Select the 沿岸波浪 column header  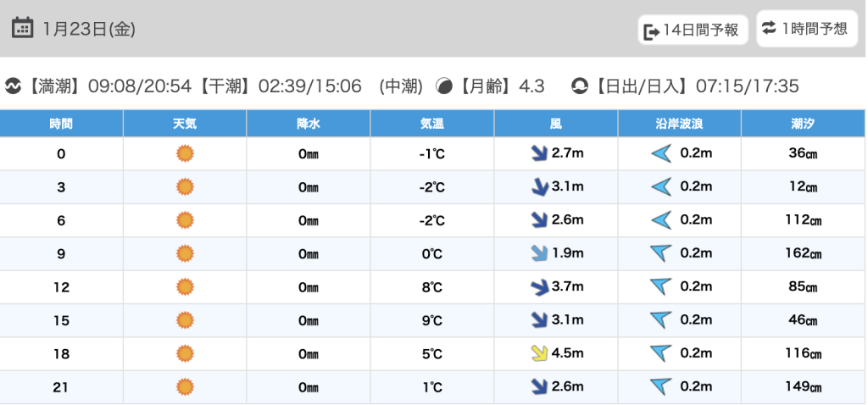tap(679, 124)
